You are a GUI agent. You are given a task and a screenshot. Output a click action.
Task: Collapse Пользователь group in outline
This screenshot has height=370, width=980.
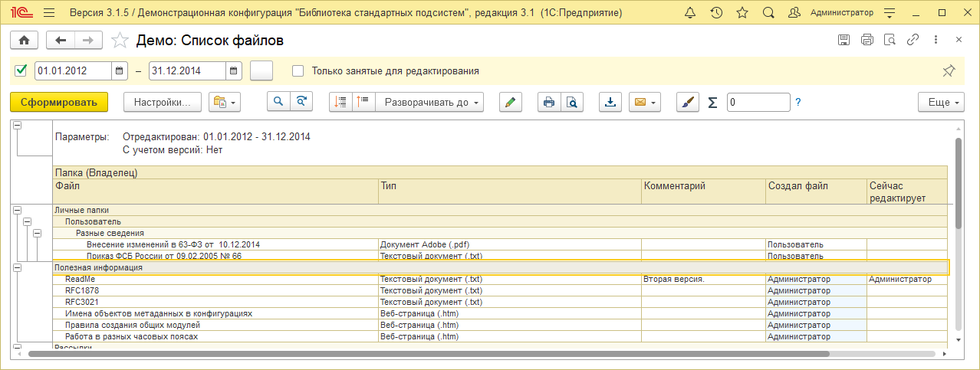[x=27, y=221]
